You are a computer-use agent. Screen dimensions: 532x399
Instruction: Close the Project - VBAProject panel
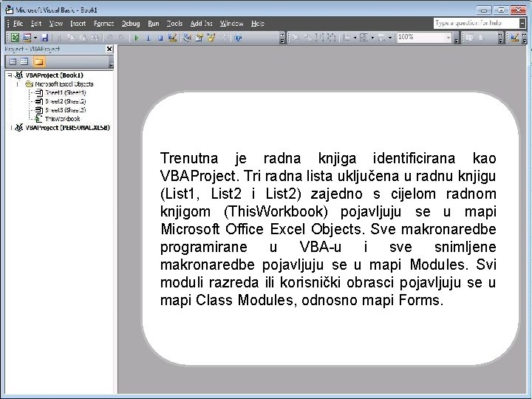tap(109, 50)
